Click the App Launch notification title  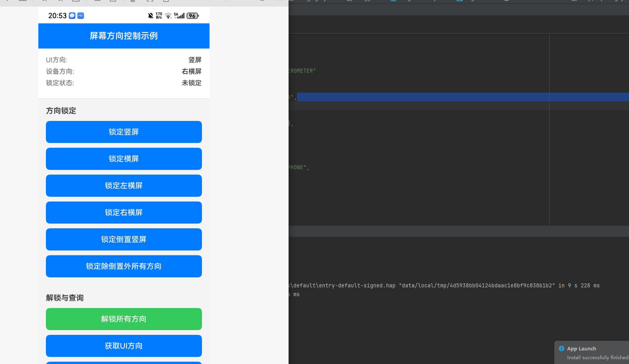pos(582,348)
